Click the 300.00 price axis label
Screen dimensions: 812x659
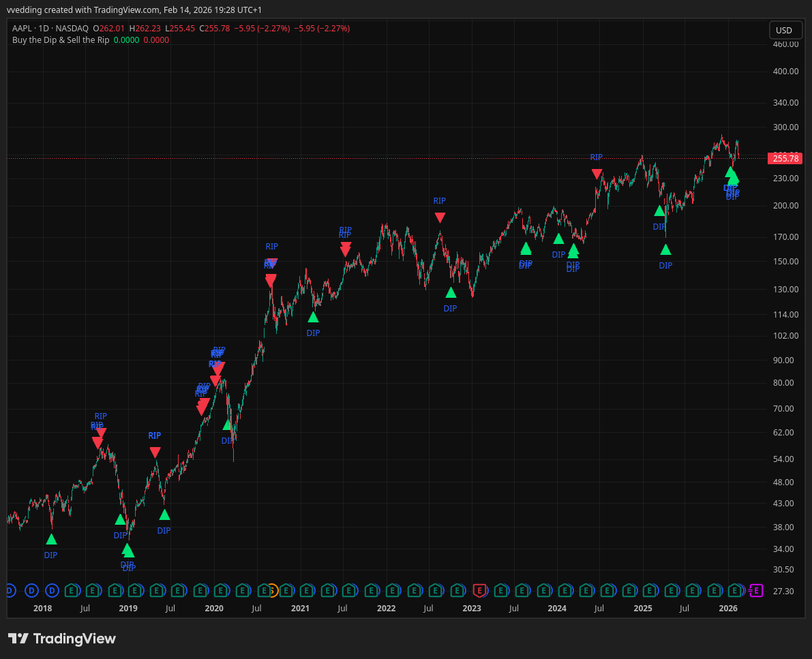point(785,127)
